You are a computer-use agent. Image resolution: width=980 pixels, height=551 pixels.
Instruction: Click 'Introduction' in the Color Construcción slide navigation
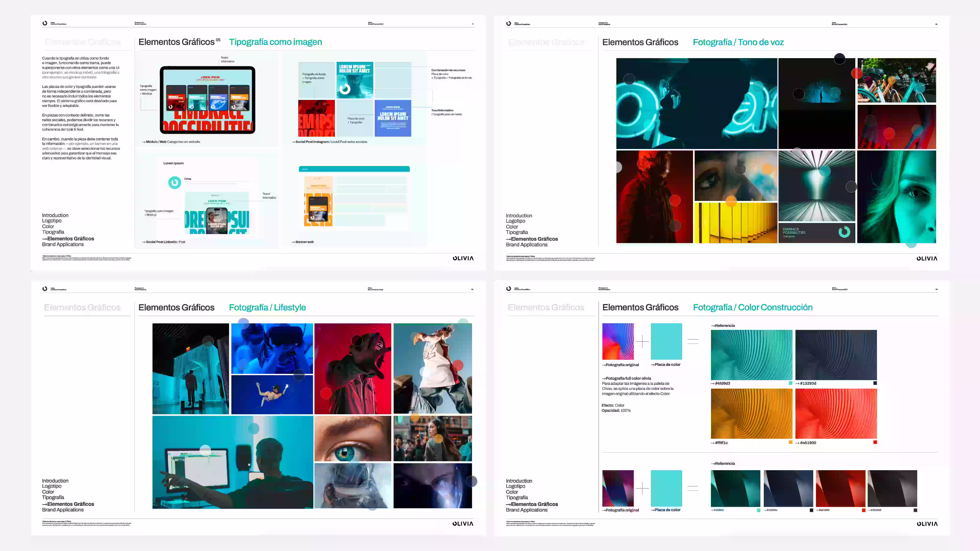[x=519, y=481]
